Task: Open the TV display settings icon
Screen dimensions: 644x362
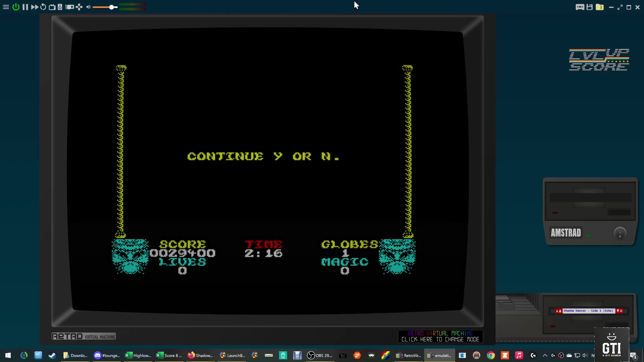Action: (52, 7)
